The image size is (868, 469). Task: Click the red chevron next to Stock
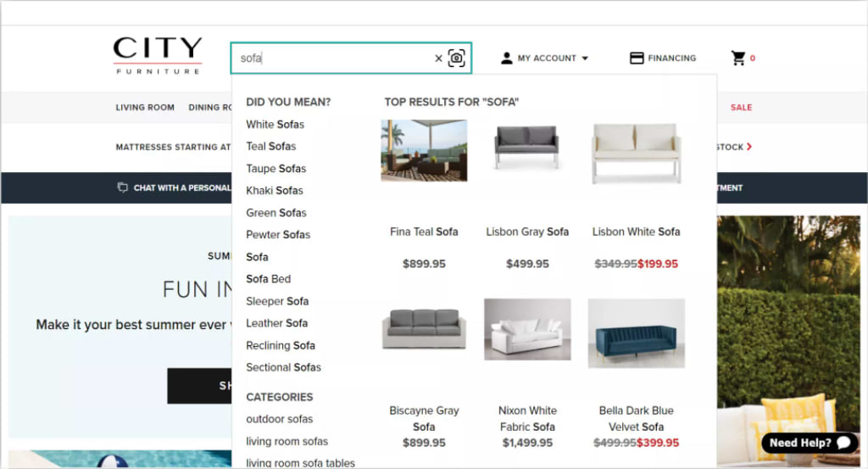click(x=749, y=147)
